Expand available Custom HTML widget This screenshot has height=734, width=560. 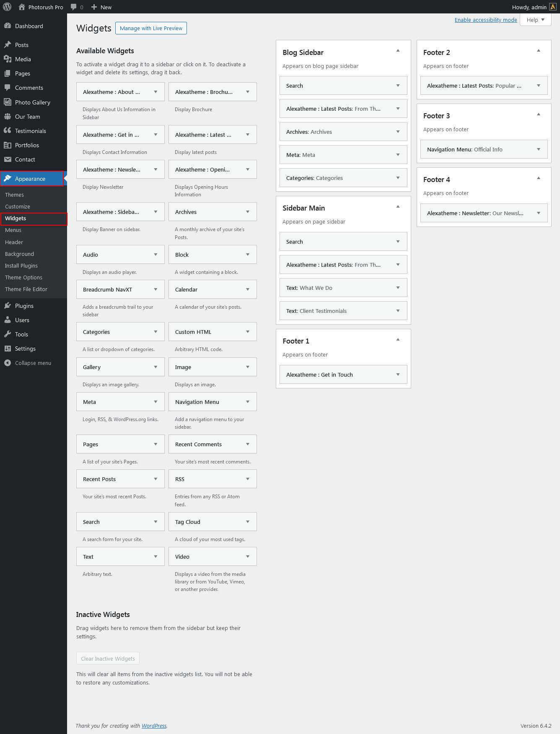point(248,332)
